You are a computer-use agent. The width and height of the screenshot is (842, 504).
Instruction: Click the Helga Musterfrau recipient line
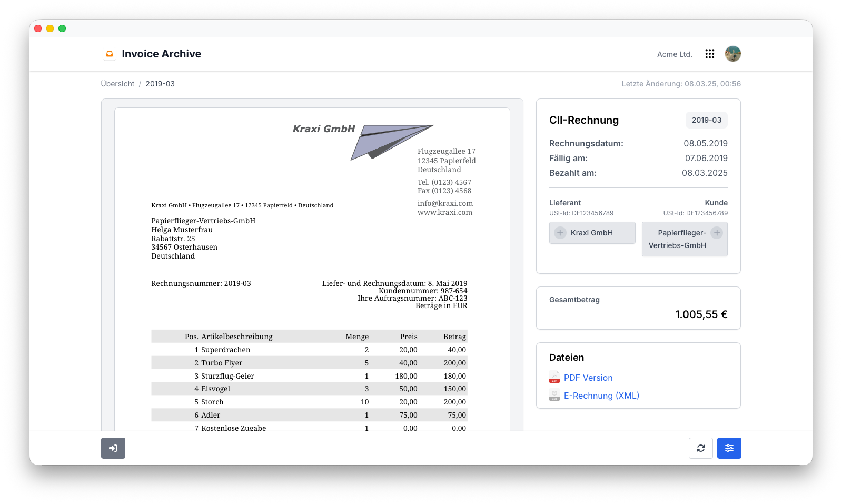(182, 230)
